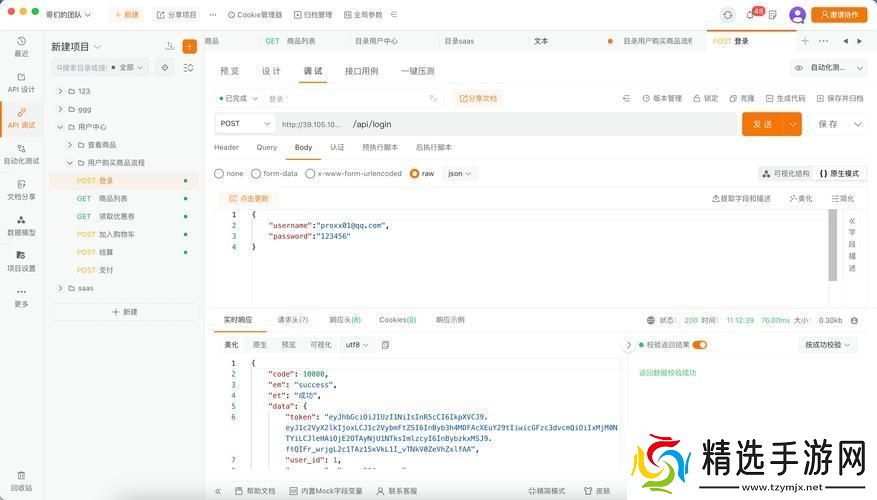The height and width of the screenshot is (500, 877).
Task: Expand the 123 folder in the tree
Action: pos(60,91)
